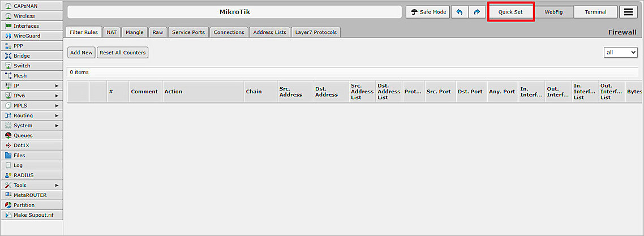Open the Layer7 Protocols tab

[316, 32]
